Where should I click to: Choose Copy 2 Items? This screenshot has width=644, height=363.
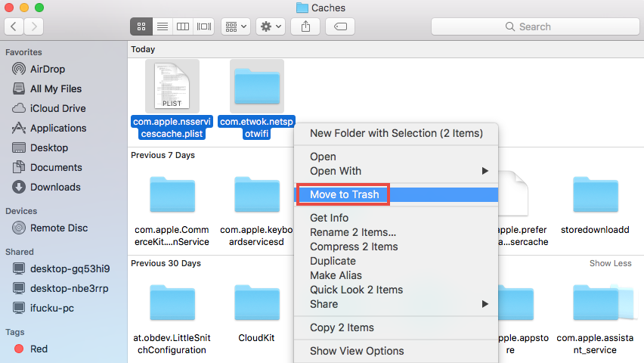pyautogui.click(x=396, y=327)
